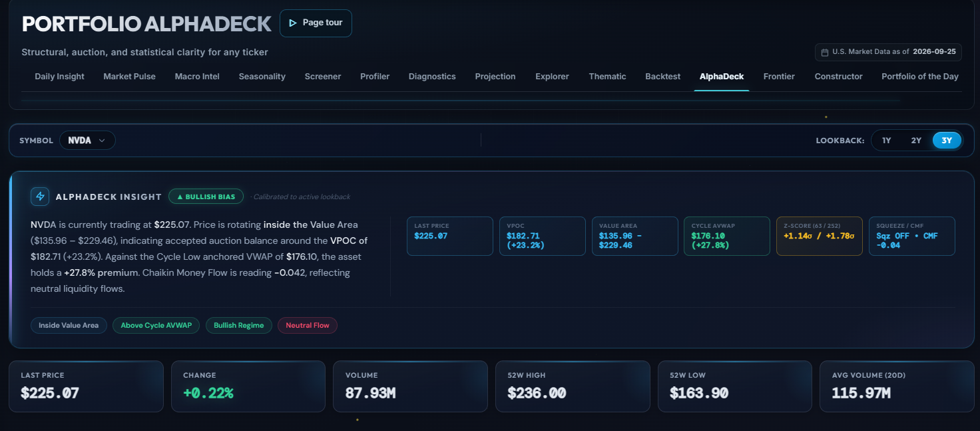Open Seasonality tab
The image size is (980, 431).
tap(262, 77)
